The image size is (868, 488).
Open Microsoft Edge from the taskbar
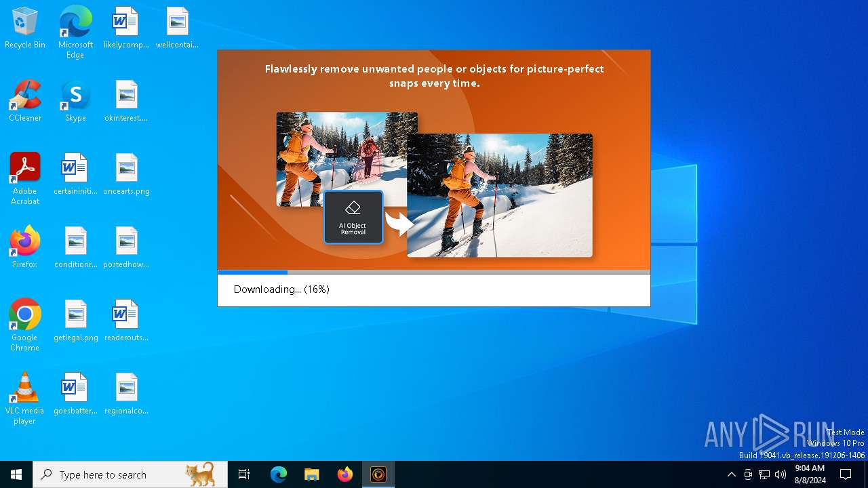click(x=279, y=474)
